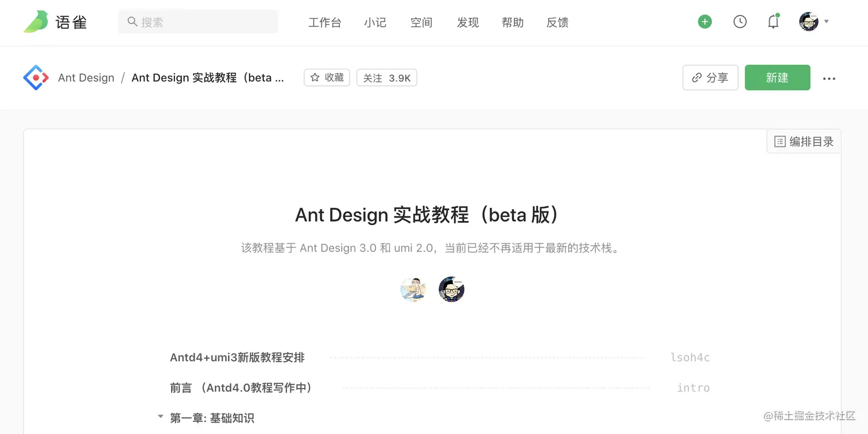Open Antd4+umi3新版教程安排 document
Viewport: 868px width, 434px height.
[237, 358]
